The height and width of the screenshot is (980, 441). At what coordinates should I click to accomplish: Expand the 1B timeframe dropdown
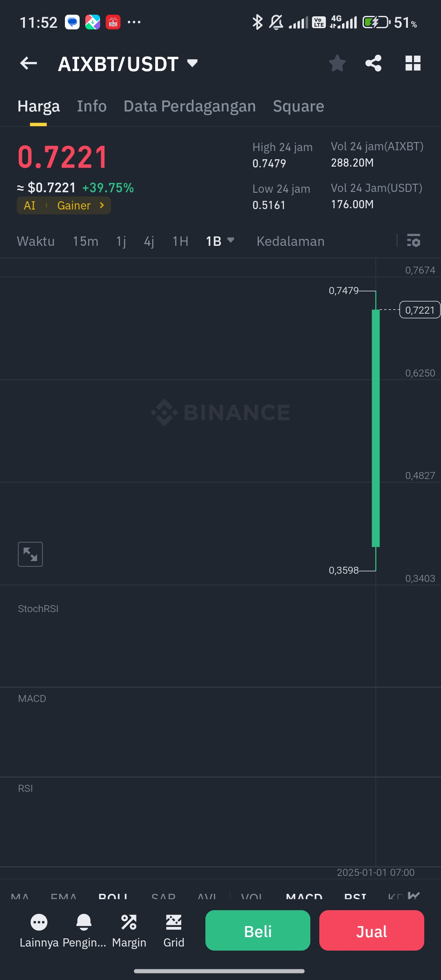tap(220, 241)
